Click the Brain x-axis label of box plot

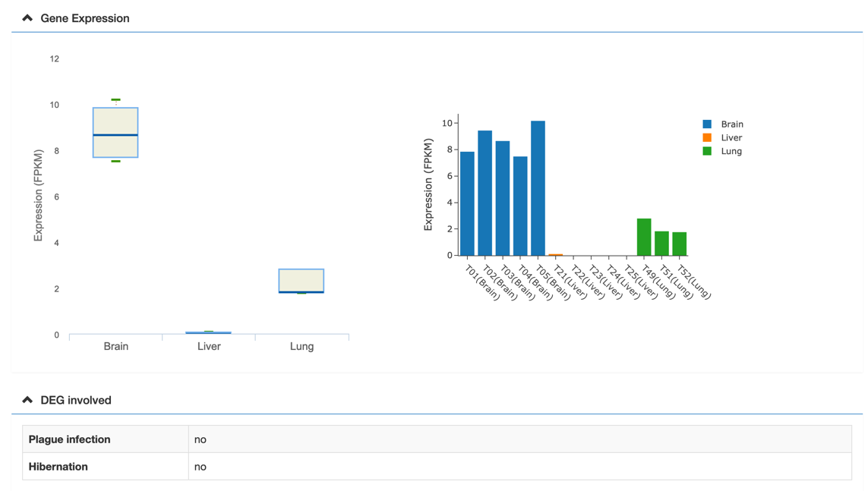coord(116,346)
